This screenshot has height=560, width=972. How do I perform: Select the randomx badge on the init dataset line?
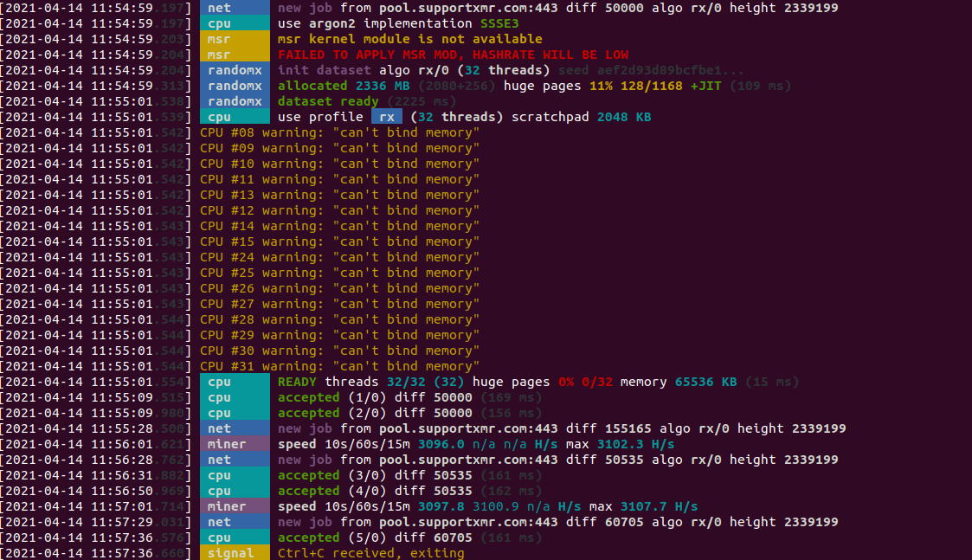pos(235,70)
